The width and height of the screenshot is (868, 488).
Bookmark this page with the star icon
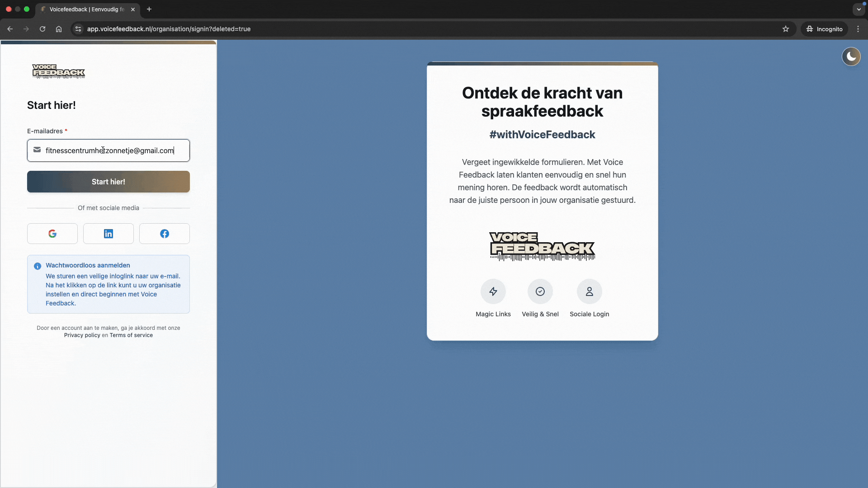click(x=786, y=29)
